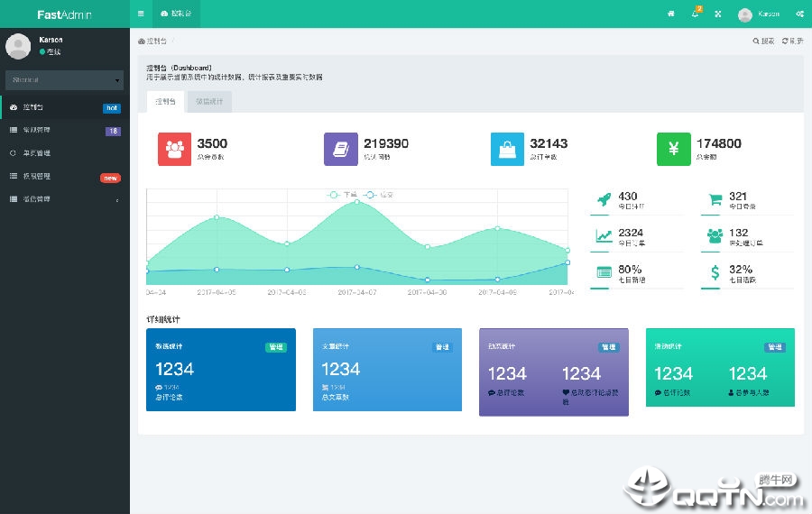The height and width of the screenshot is (514, 812).
Task: Click the purple book icon beside 219390
Action: click(x=341, y=149)
